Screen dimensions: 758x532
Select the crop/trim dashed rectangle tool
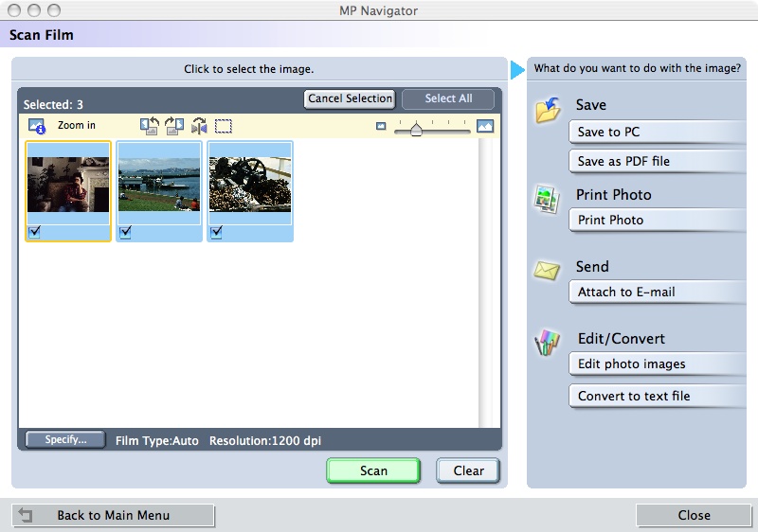click(x=224, y=126)
